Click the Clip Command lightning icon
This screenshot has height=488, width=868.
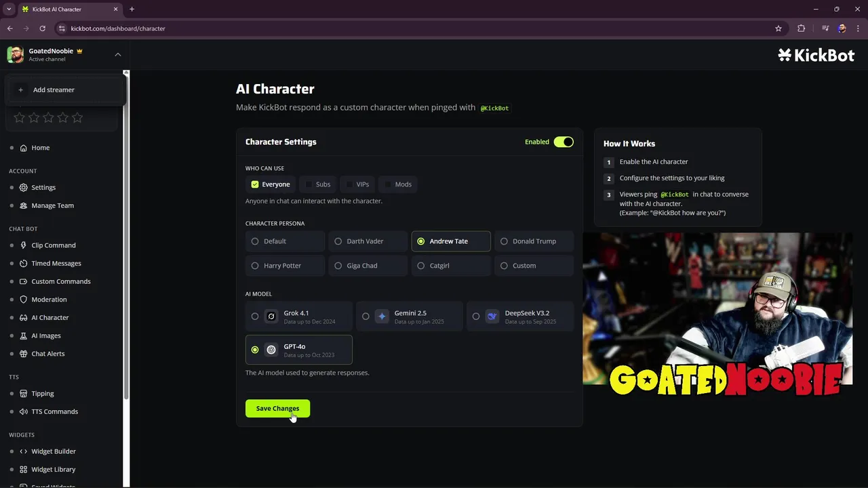point(24,245)
